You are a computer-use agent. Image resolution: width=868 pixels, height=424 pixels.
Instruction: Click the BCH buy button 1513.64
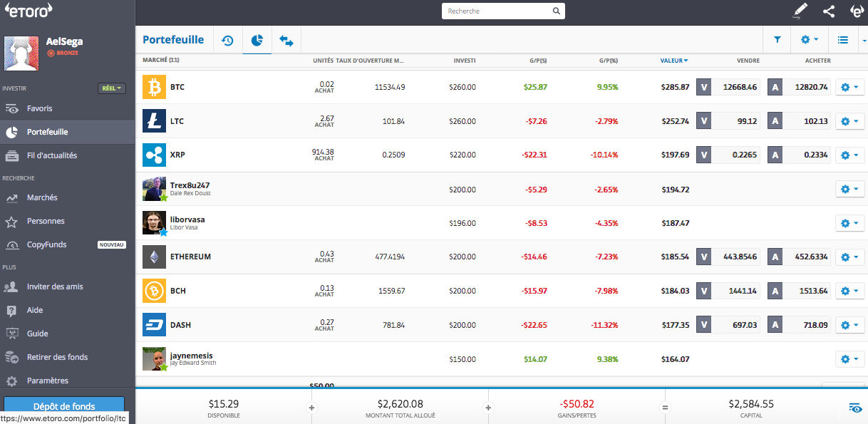tap(799, 291)
